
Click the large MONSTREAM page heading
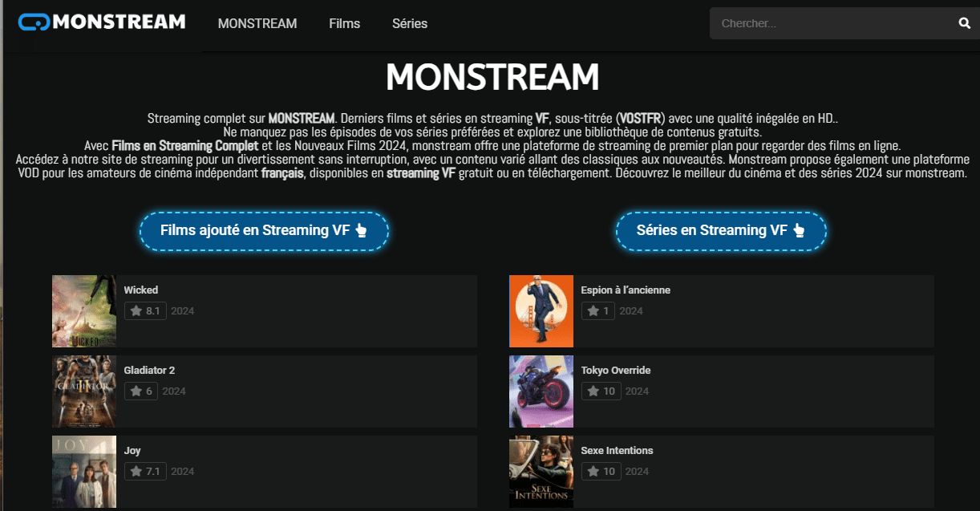(492, 77)
